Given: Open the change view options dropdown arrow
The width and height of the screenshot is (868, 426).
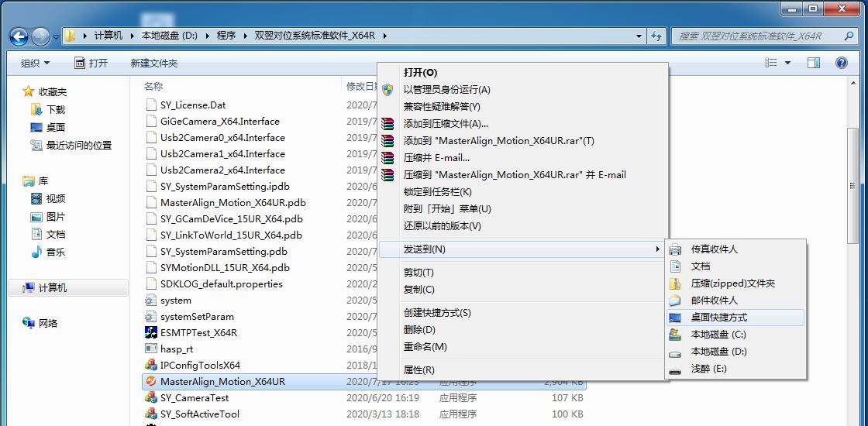Looking at the screenshot, I should (x=788, y=63).
